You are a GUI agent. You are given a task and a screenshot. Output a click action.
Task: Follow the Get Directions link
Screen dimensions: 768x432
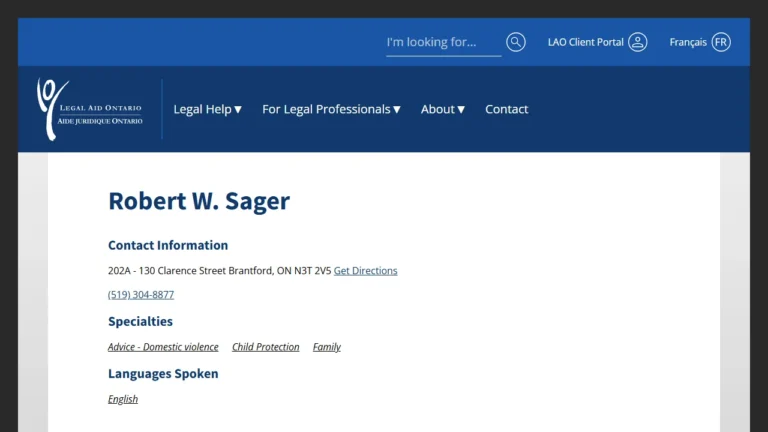pyautogui.click(x=365, y=270)
